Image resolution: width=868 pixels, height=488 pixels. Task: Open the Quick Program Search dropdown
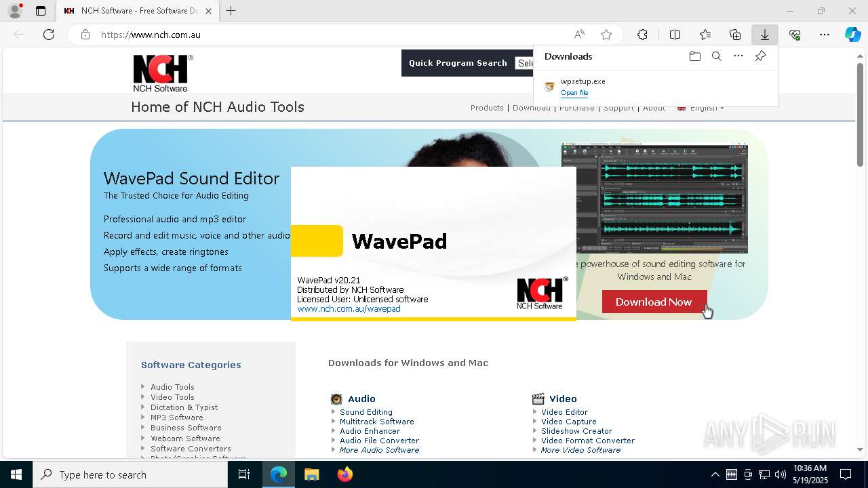[524, 63]
